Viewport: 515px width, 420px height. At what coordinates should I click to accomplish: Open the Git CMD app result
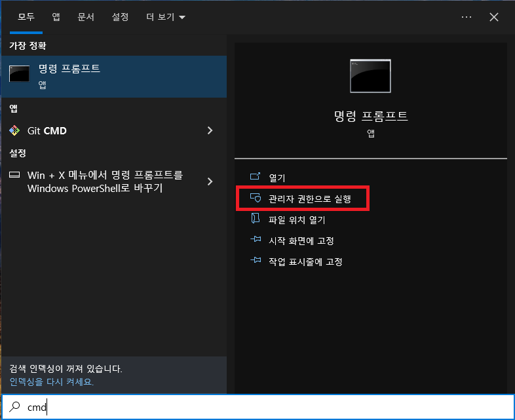click(114, 130)
